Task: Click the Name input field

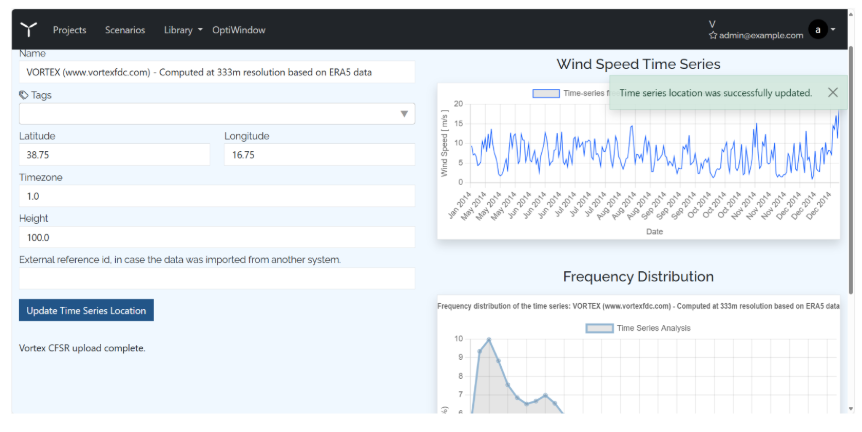Action: (217, 72)
